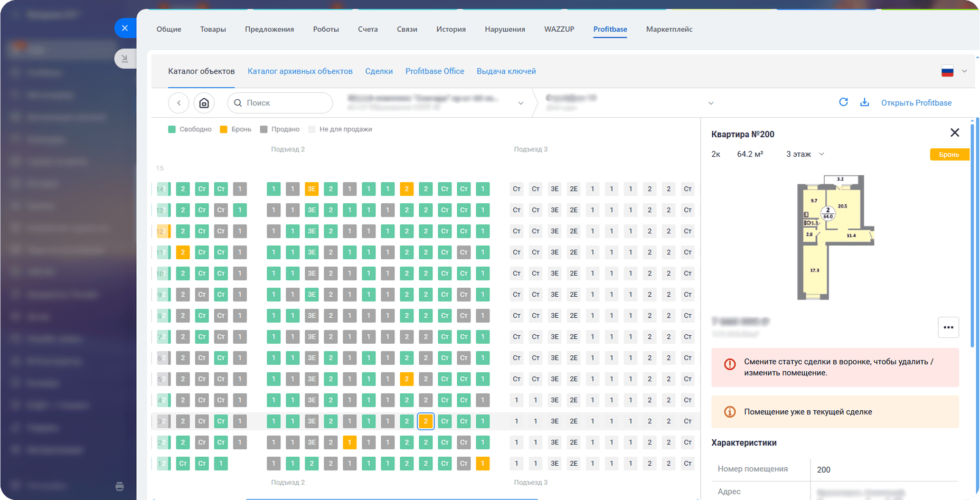
Task: Open the Каталог архивных объектов tab
Action: tap(300, 71)
